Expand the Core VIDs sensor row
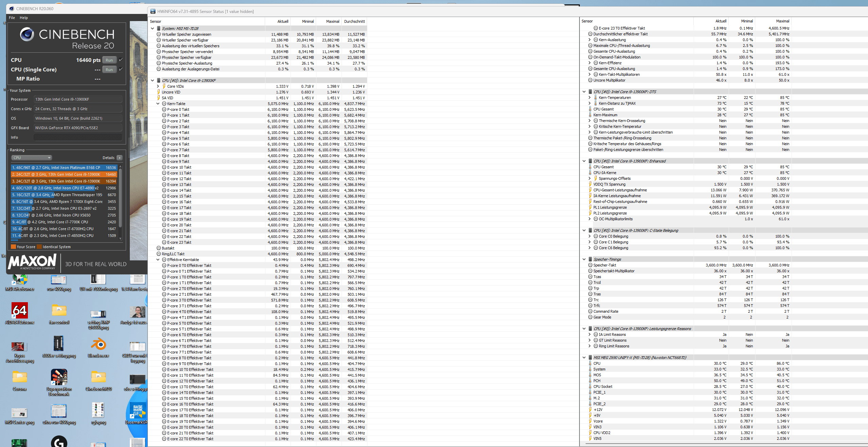 click(158, 86)
